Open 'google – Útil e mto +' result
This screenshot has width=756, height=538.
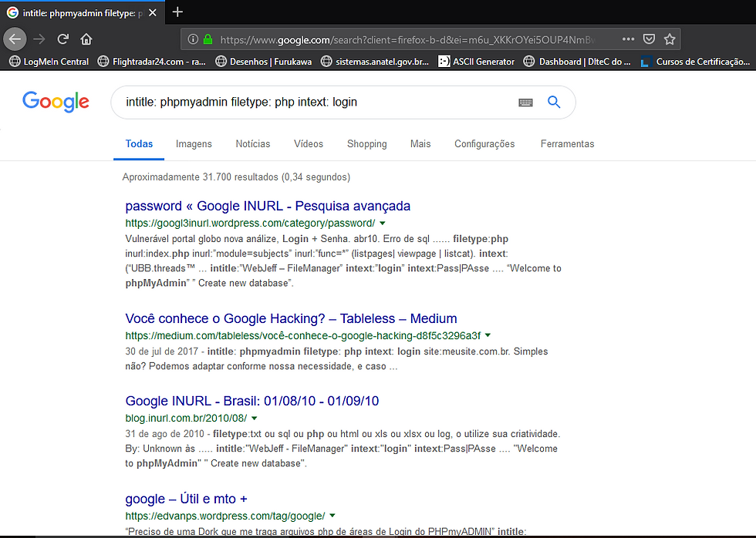click(x=186, y=499)
